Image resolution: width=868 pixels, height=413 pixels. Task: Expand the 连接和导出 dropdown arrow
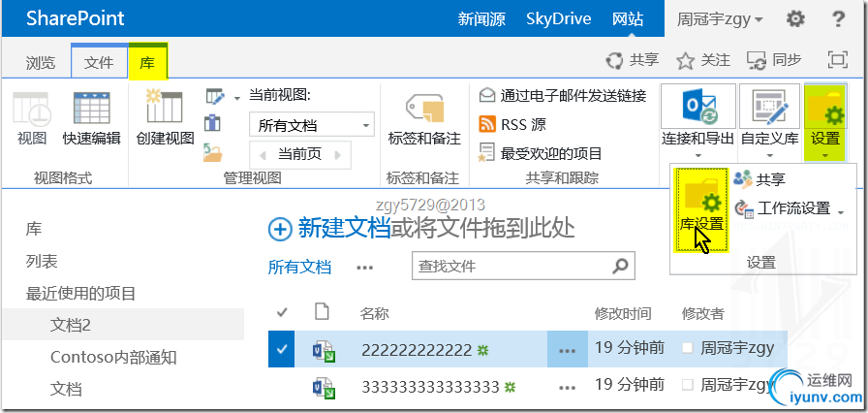(x=698, y=155)
